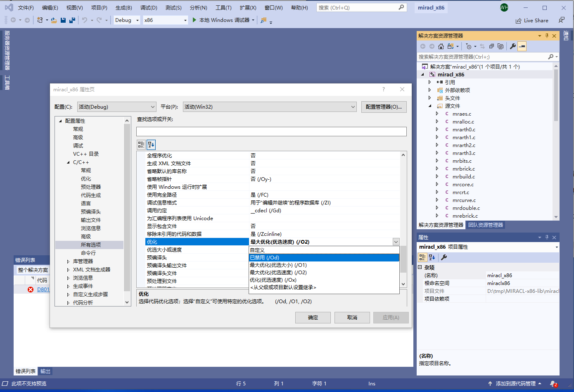Screen dimensions: 574x392
Task: Click the feedback icon beside Live Share
Action: tap(562, 20)
